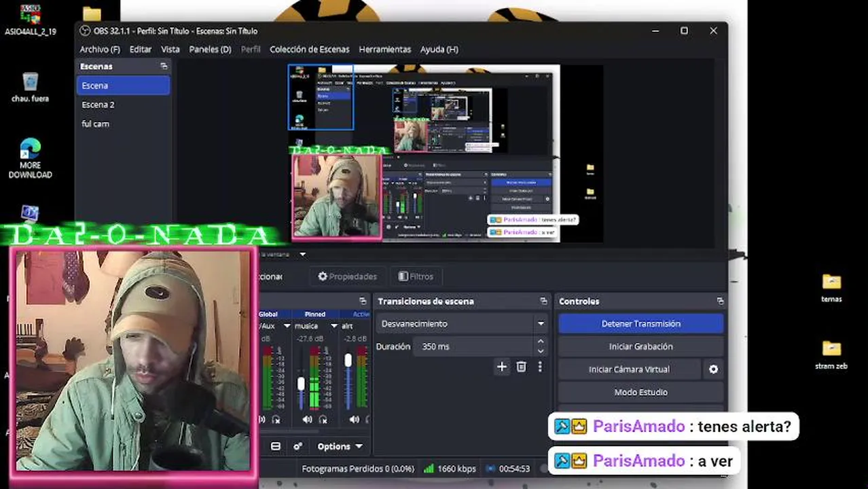Decrease the transition Duración with the down arrow
Screen dimensions: 868x489
541,350
